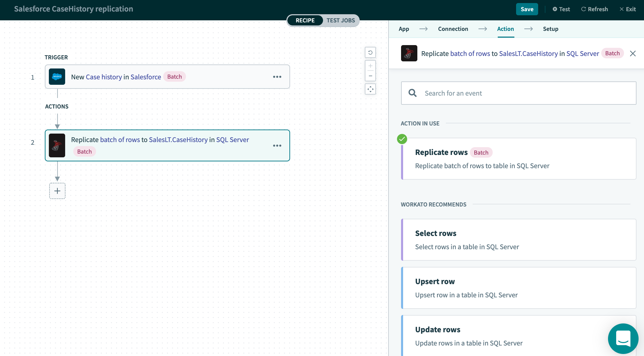Screen dimensions: 644x356
Task: Click the WORKATO RECOMMENDS section label
Action: (434, 204)
